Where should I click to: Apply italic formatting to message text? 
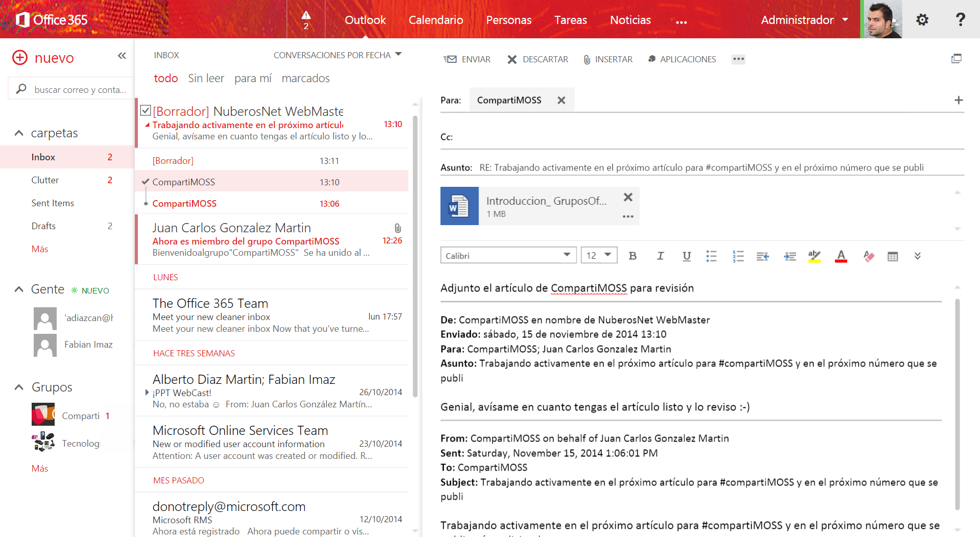click(660, 256)
